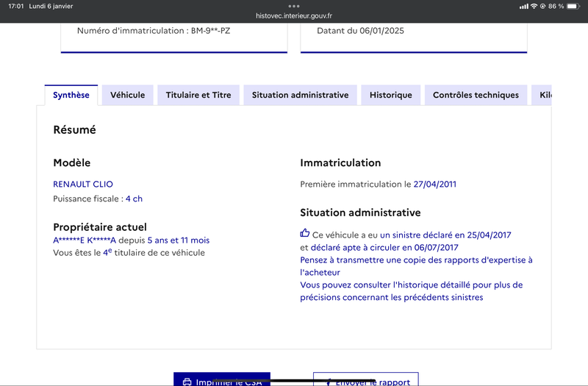Viewport: 588px width, 386px height.
Task: Click the Numéro d'immatriculation BM-9**-PZ text
Action: pos(154,31)
